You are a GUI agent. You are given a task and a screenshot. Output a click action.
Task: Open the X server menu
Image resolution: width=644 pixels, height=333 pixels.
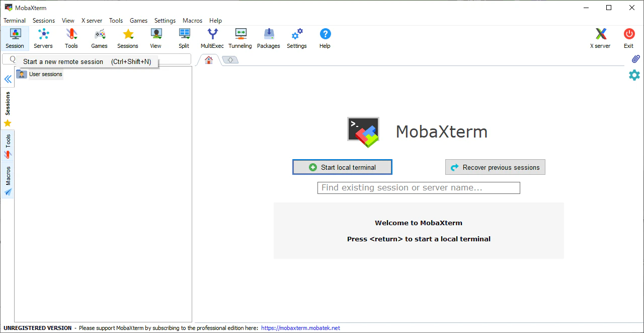point(92,21)
